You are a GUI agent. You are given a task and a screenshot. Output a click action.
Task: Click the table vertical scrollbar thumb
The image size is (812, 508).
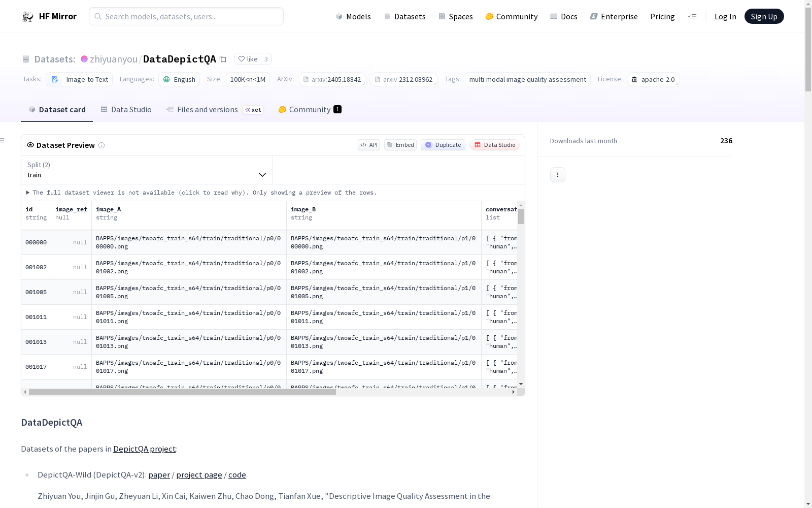(521, 216)
